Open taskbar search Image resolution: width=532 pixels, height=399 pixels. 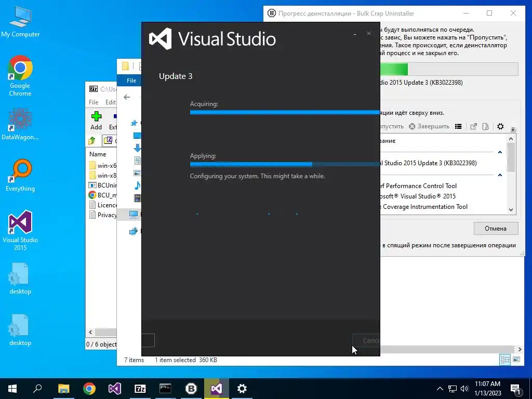tap(37, 389)
